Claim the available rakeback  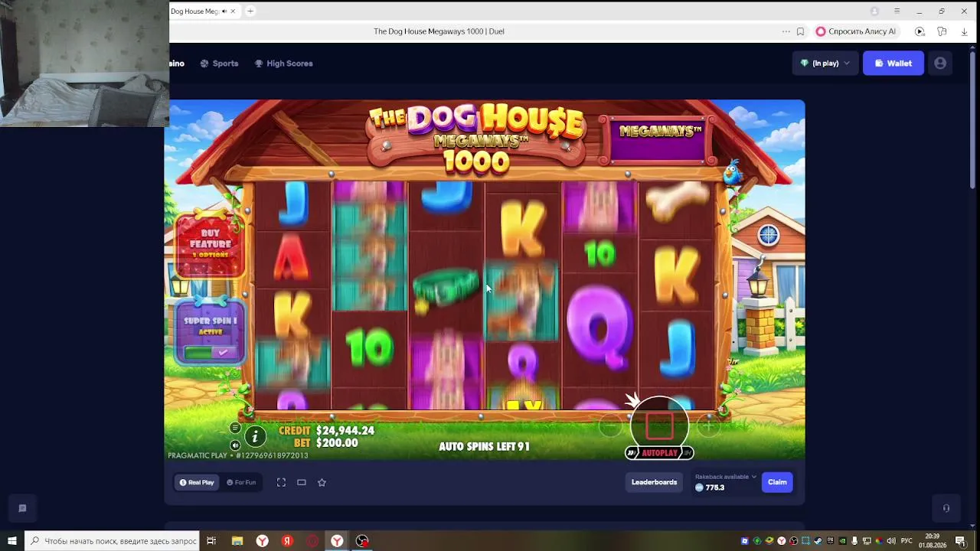[777, 482]
